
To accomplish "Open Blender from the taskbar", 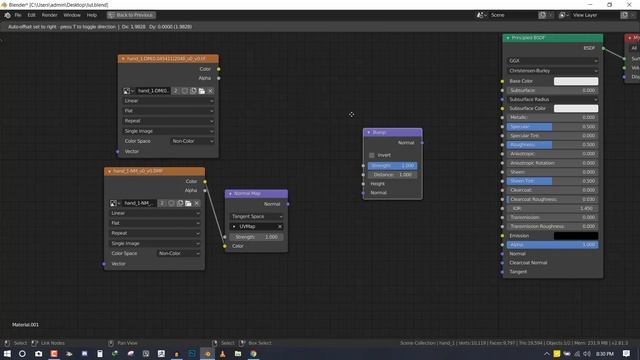I will [207, 354].
